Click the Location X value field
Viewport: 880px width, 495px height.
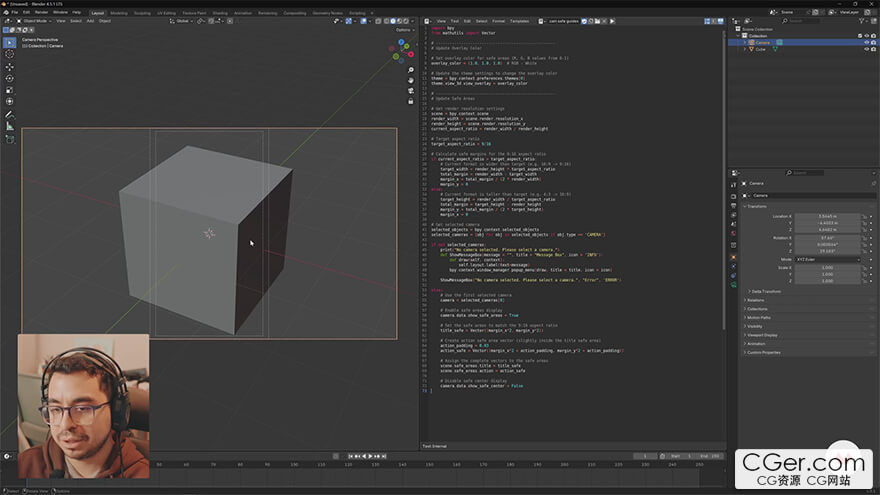coord(829,216)
